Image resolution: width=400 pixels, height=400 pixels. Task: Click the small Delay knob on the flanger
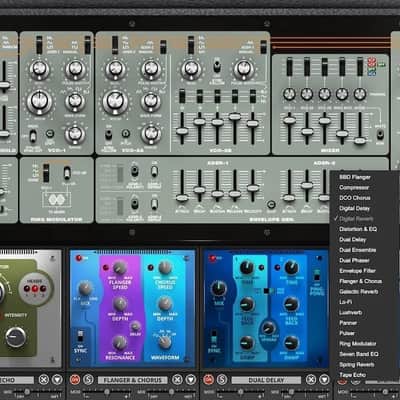[135, 326]
